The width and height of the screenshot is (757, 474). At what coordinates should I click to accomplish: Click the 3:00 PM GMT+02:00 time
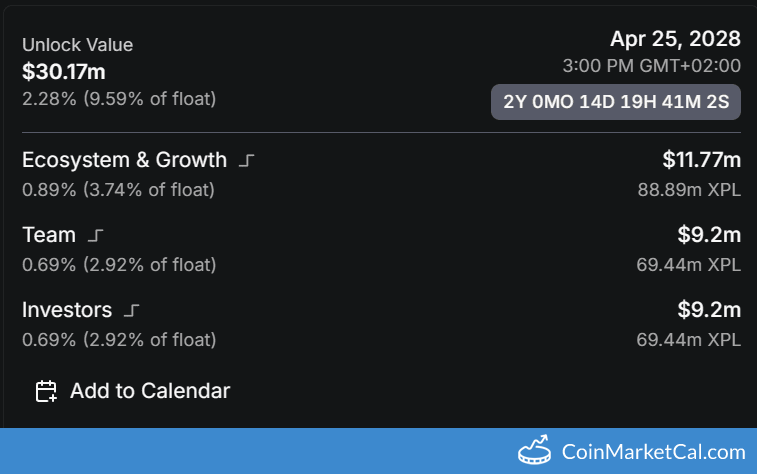(x=652, y=66)
